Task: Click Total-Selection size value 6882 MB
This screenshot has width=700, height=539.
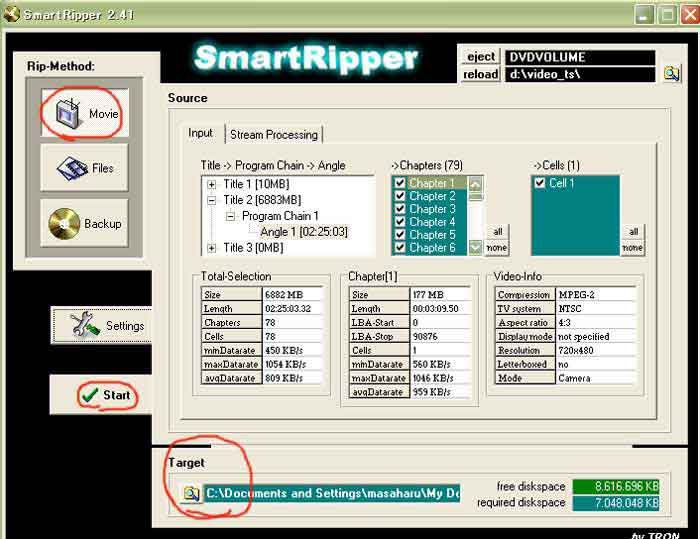Action: point(293,295)
